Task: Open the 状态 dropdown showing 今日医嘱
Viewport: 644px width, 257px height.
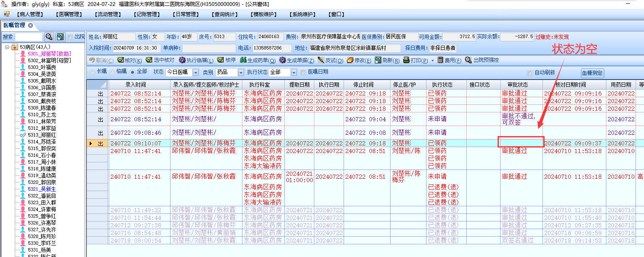Action: click(x=195, y=72)
